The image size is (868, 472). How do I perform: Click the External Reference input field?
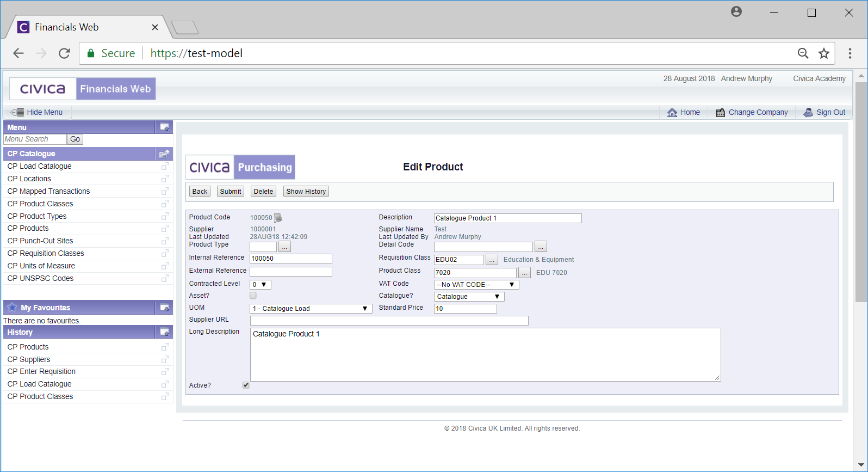[x=291, y=272]
